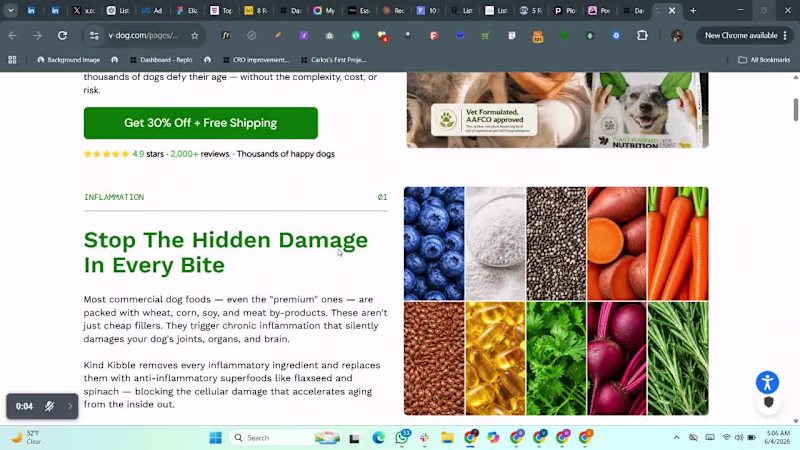Image resolution: width=800 pixels, height=450 pixels.
Task: Switch to the Figma tab
Action: [187, 10]
